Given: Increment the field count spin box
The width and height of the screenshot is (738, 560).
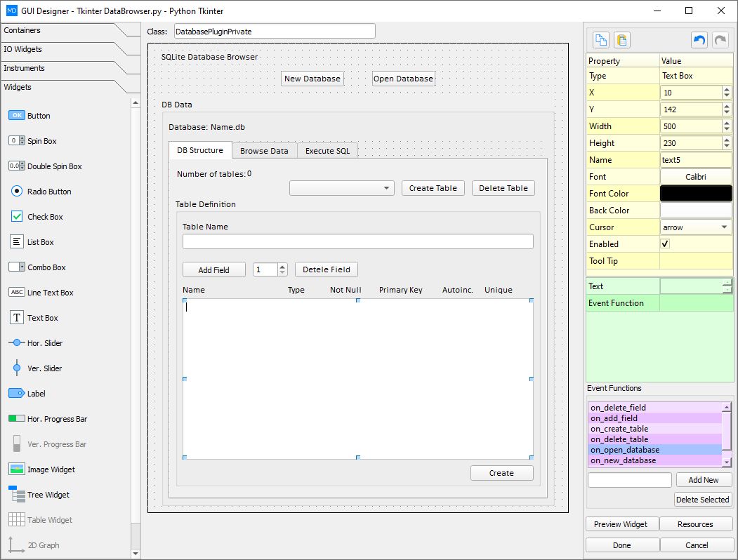Looking at the screenshot, I should click(282, 266).
